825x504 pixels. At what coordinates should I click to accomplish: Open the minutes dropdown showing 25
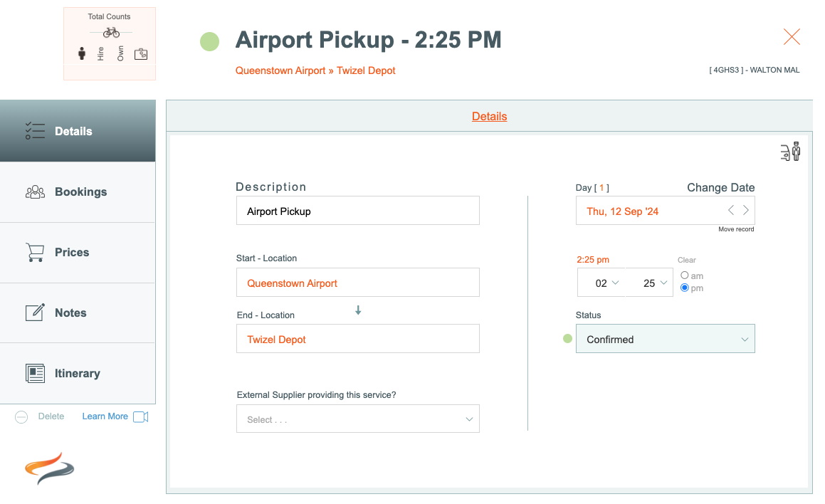click(x=649, y=283)
